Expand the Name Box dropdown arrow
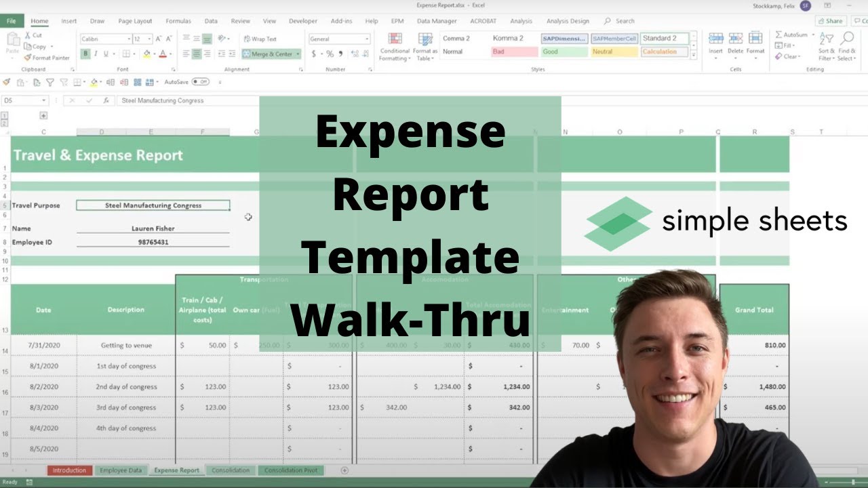Viewport: 868px width, 488px height. (x=43, y=100)
